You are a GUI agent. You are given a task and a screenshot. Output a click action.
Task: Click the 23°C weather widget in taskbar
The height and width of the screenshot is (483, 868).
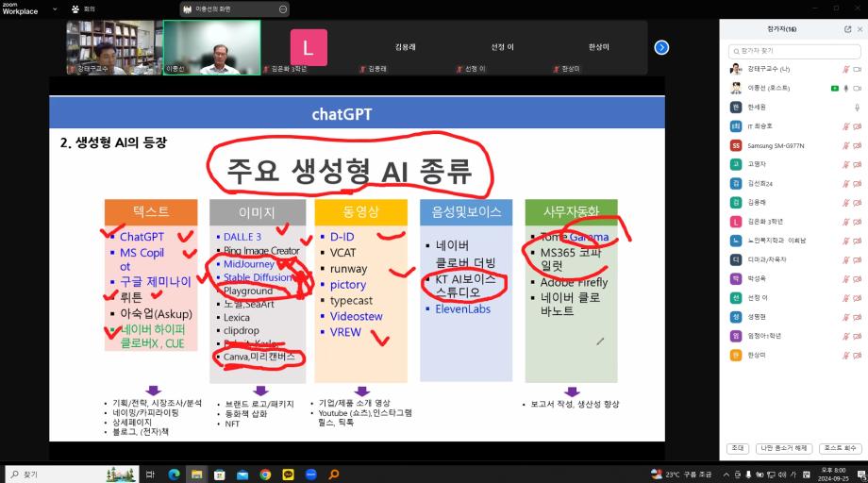681,475
